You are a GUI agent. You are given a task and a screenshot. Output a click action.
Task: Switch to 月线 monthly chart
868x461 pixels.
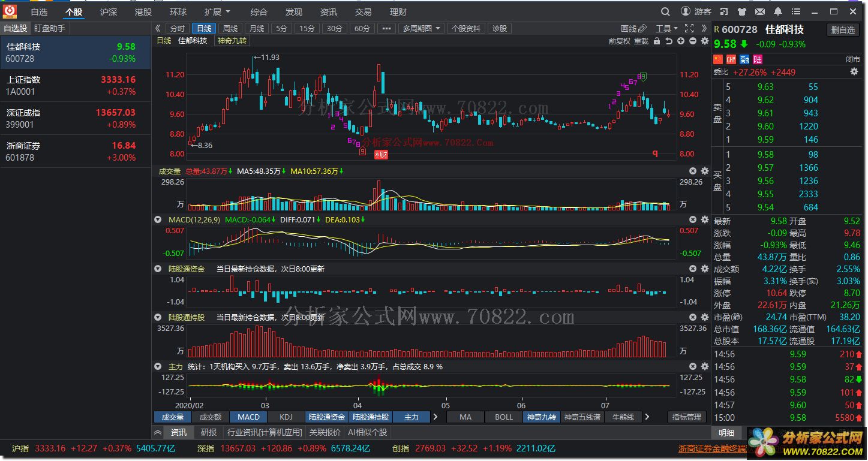pyautogui.click(x=257, y=28)
